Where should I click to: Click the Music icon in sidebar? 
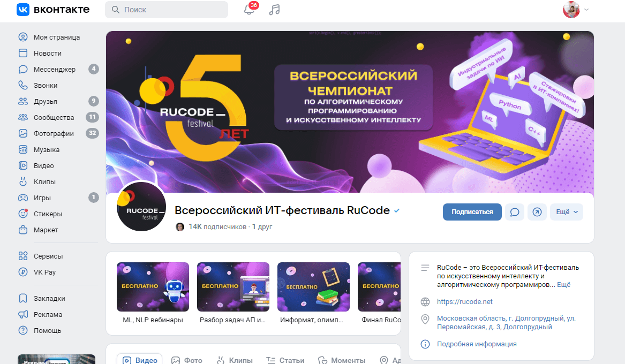[x=23, y=149]
